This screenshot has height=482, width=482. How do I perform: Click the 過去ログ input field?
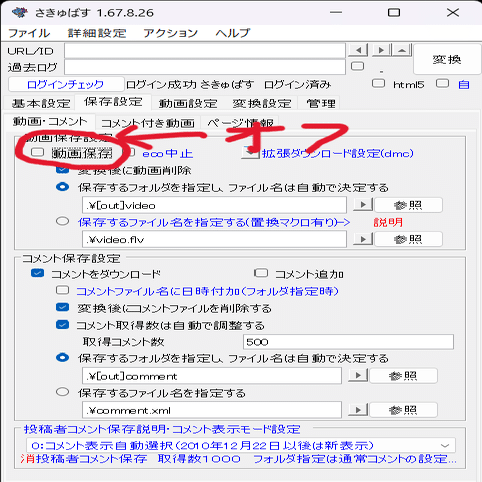click(x=205, y=67)
